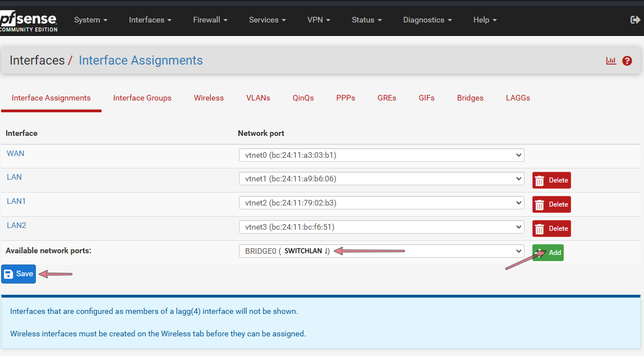
Task: Click the logout icon in top bar
Action: 635,20
